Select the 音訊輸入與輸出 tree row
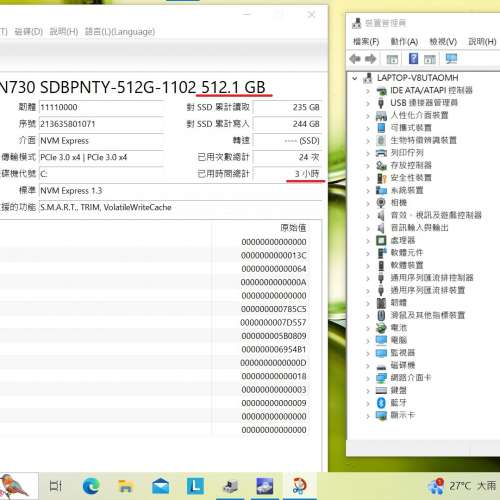Image resolution: width=500 pixels, height=500 pixels. tap(419, 228)
